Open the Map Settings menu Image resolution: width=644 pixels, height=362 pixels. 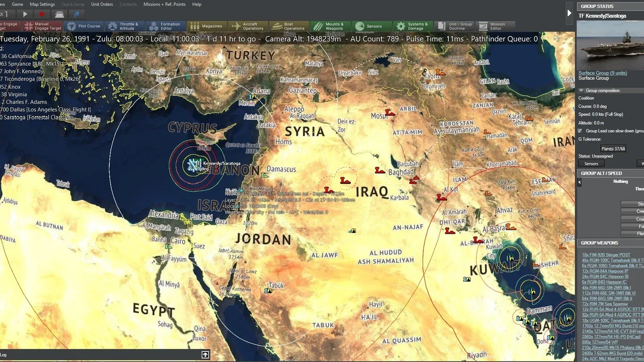coord(42,4)
